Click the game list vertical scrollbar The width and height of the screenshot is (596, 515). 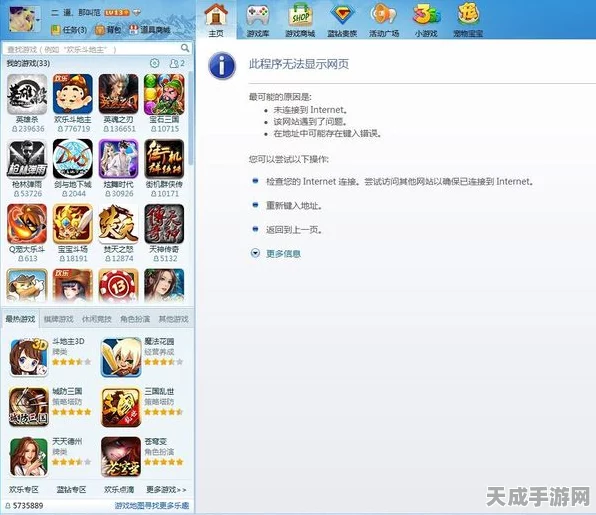click(190, 118)
